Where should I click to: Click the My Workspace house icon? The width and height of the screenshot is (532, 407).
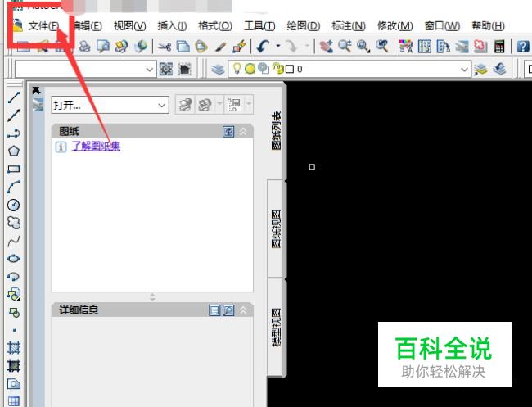[185, 70]
